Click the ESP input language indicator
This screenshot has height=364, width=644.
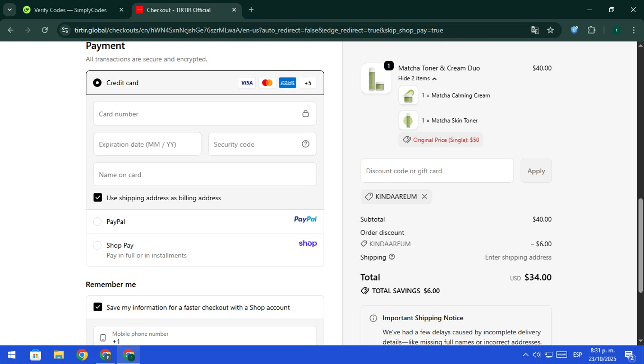[577, 355]
